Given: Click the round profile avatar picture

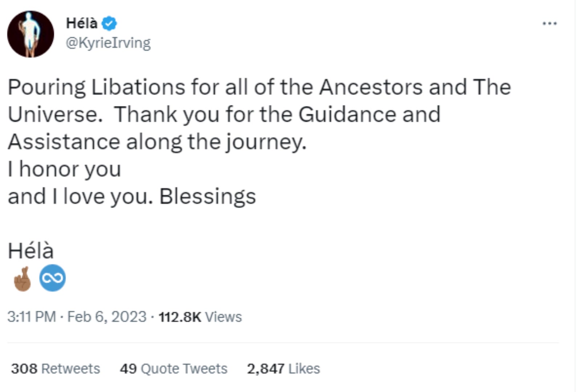Looking at the screenshot, I should point(30,34).
